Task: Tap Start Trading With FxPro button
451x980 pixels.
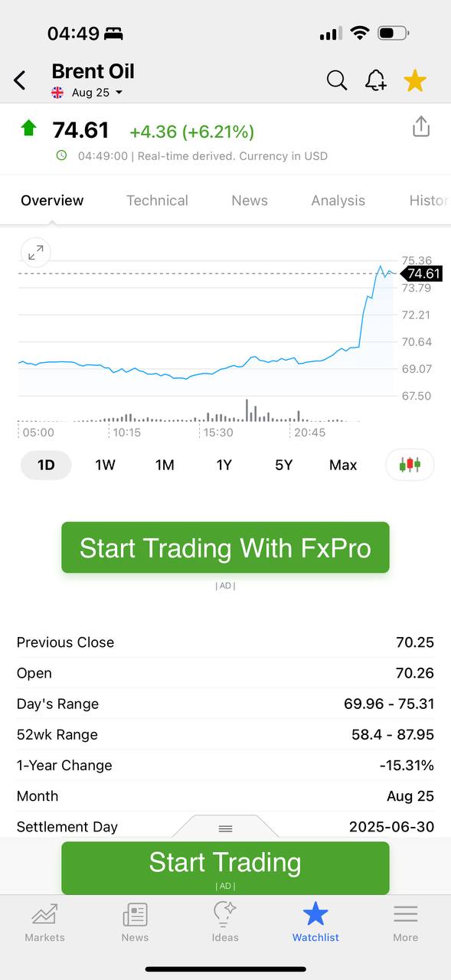Action: click(x=225, y=547)
